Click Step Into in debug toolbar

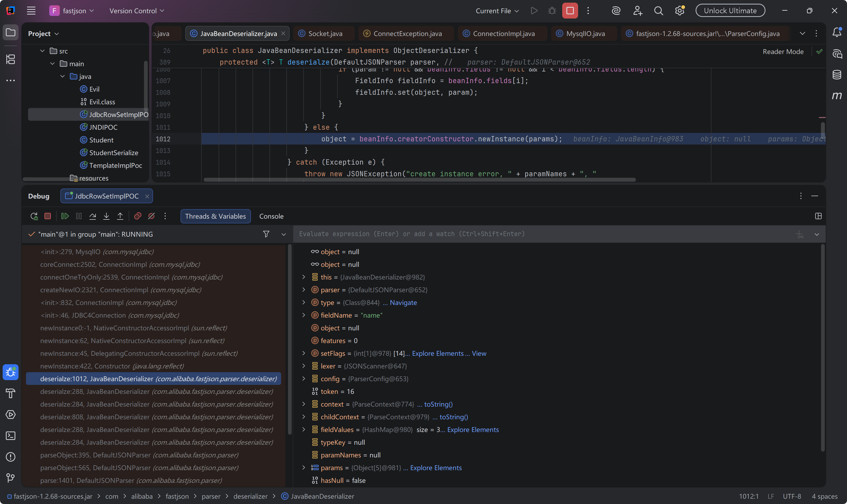106,216
